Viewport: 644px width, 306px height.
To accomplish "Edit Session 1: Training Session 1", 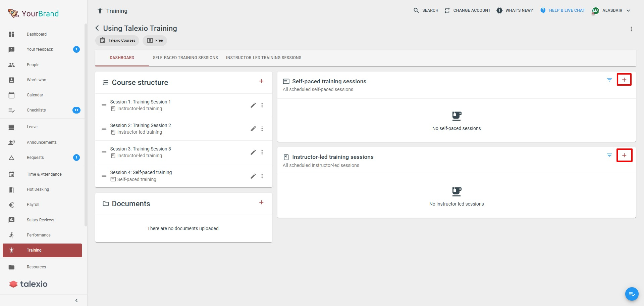I will click(253, 105).
